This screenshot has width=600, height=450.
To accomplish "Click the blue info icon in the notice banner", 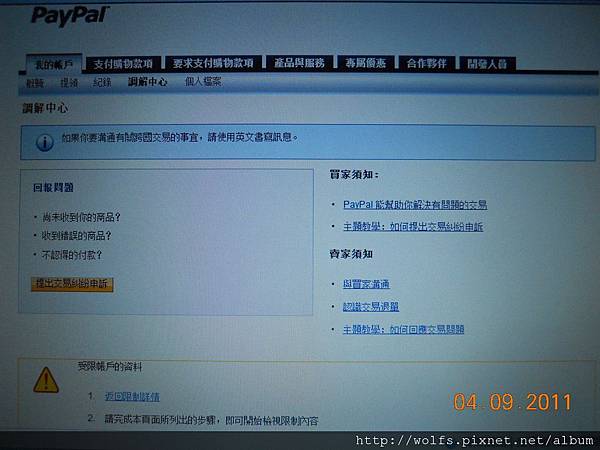I will coord(44,143).
